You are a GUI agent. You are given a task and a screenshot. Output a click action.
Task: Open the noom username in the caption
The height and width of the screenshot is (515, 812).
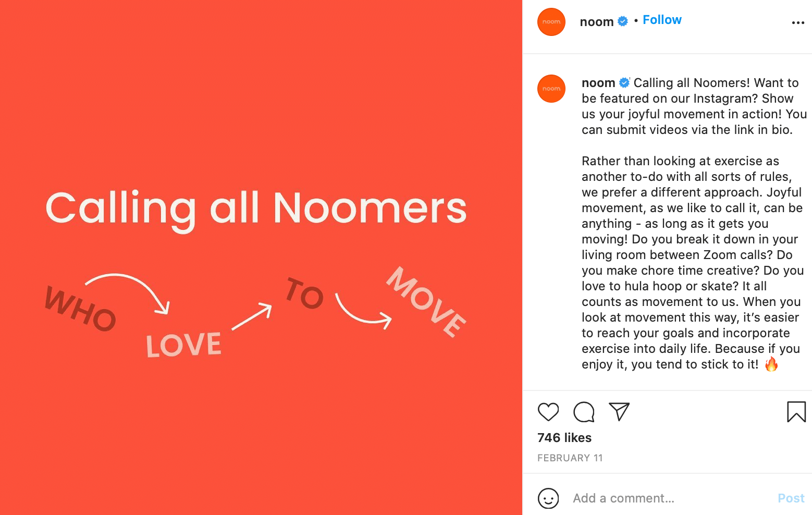coord(598,83)
